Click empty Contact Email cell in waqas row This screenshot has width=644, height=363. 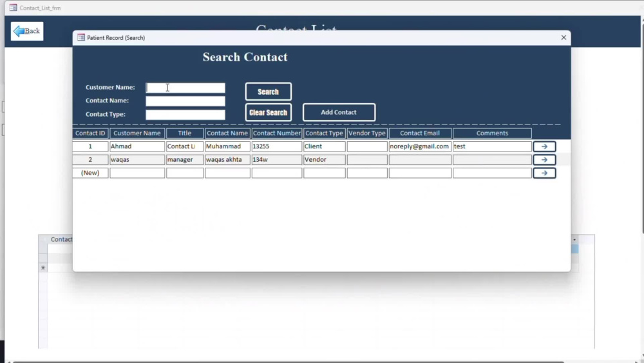click(x=420, y=159)
